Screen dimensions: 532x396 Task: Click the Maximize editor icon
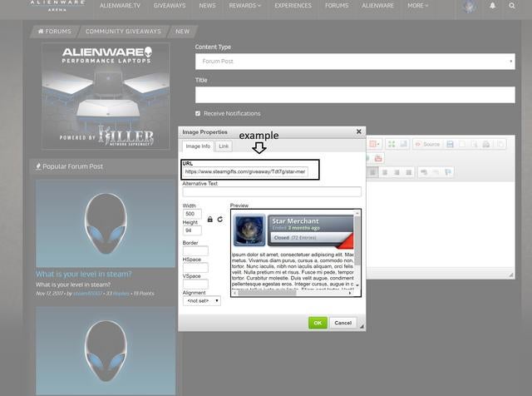(392, 144)
